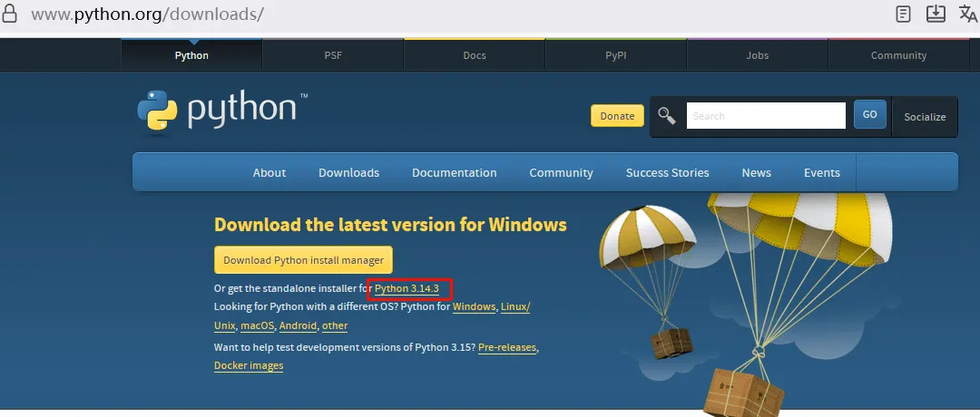980x417 pixels.
Task: Open the Pre-releases link
Action: (x=507, y=347)
